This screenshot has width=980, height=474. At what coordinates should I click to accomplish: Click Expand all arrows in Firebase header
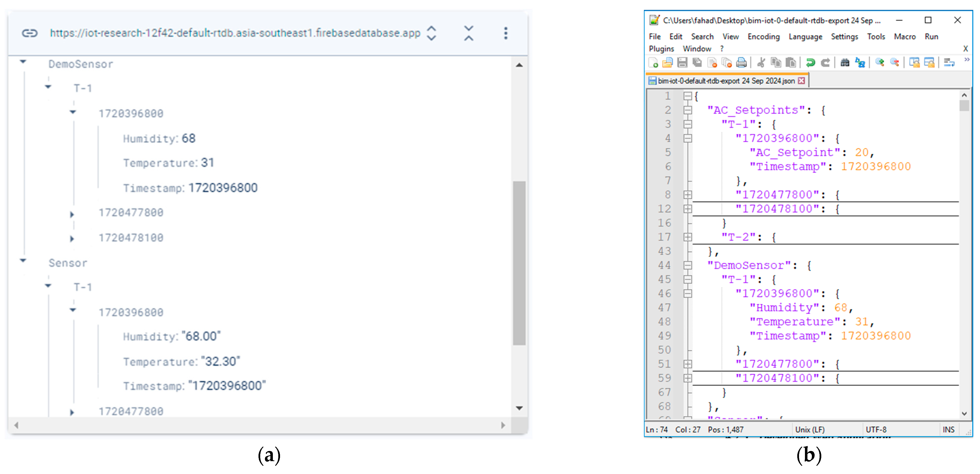pos(431,33)
